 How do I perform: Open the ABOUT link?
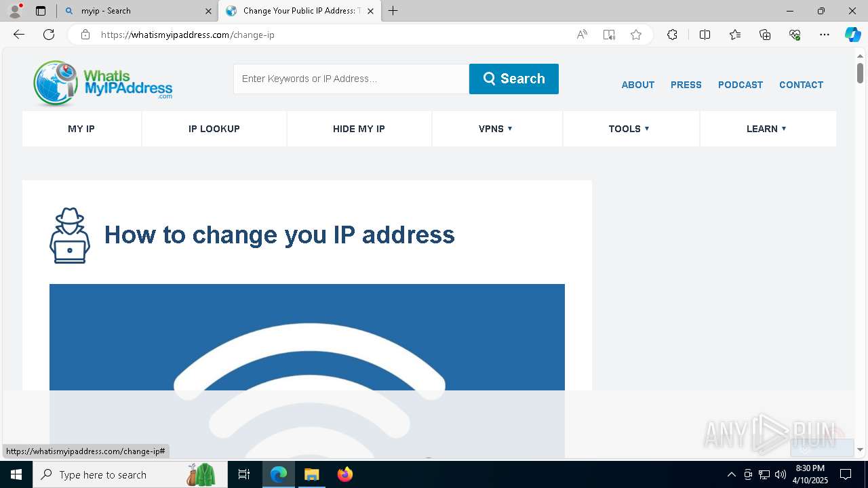coord(638,85)
